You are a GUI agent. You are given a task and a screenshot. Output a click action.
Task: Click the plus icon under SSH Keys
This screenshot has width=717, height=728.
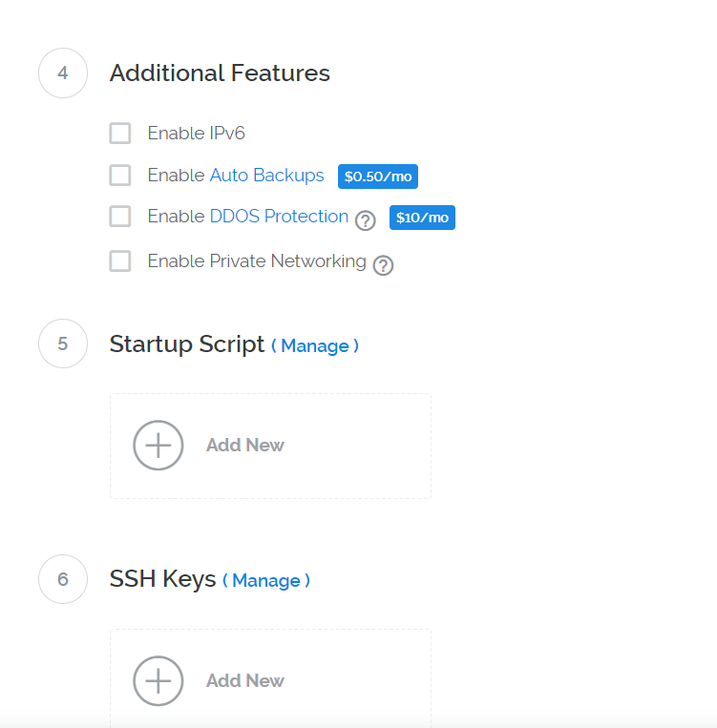pos(158,680)
